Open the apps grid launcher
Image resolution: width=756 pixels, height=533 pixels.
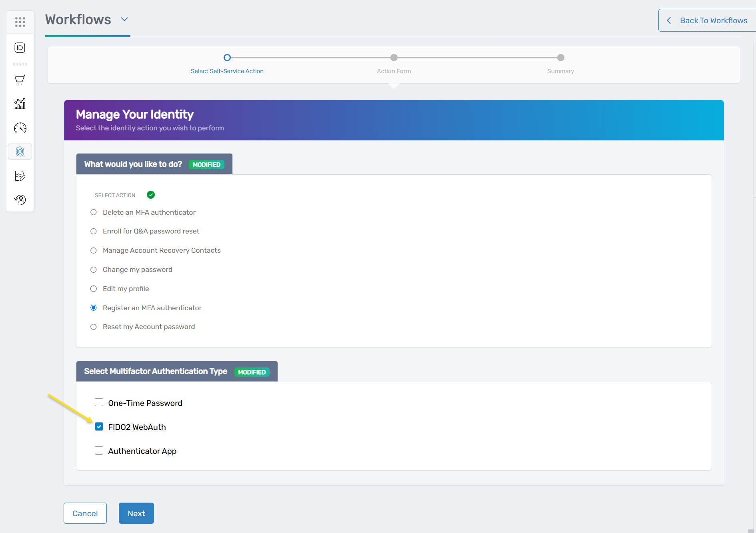pyautogui.click(x=20, y=22)
